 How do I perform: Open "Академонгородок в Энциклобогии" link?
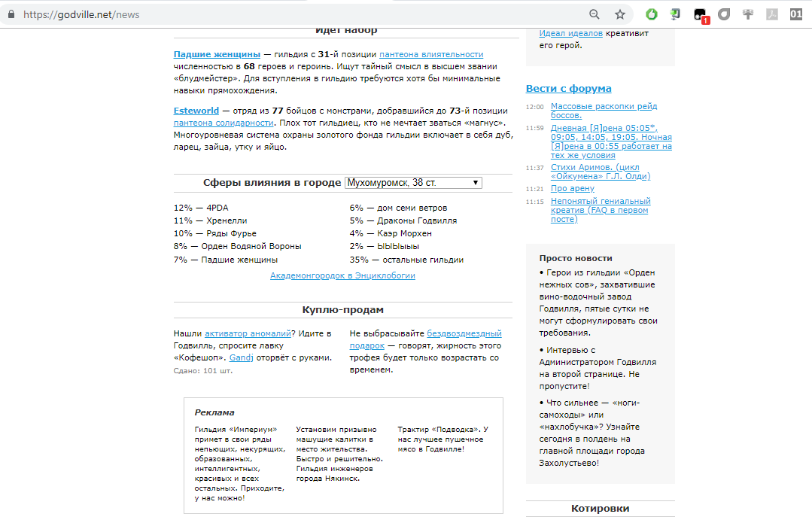pyautogui.click(x=342, y=275)
